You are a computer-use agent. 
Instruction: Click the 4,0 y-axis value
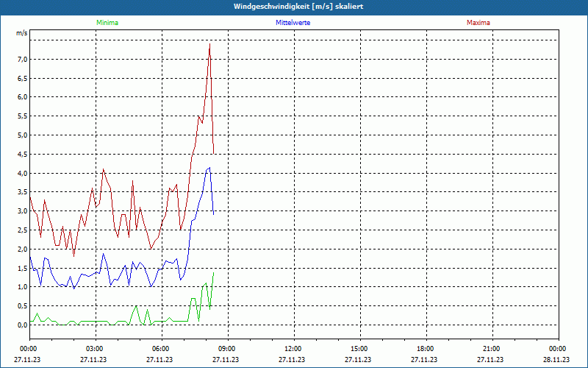pyautogui.click(x=22, y=173)
